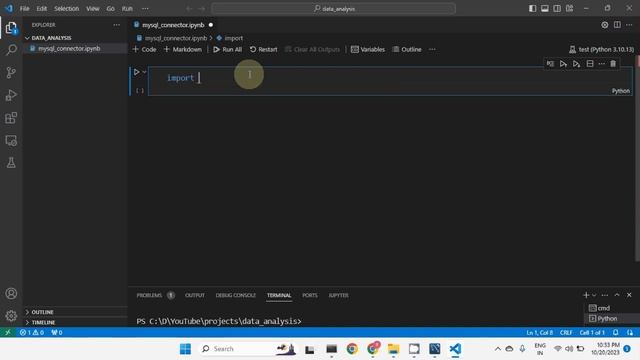Open the Search view in activity bar

(x=11, y=50)
